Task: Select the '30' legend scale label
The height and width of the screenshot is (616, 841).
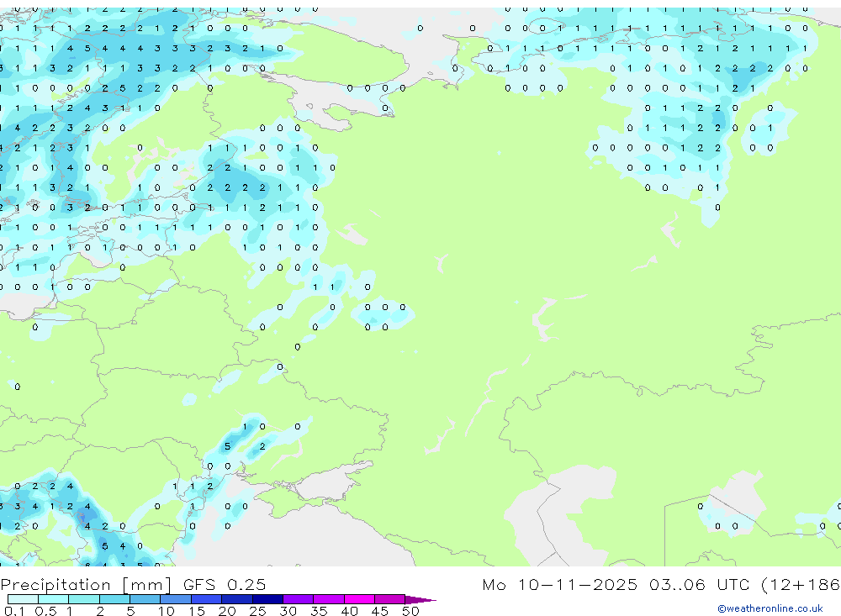Action: pos(288,611)
